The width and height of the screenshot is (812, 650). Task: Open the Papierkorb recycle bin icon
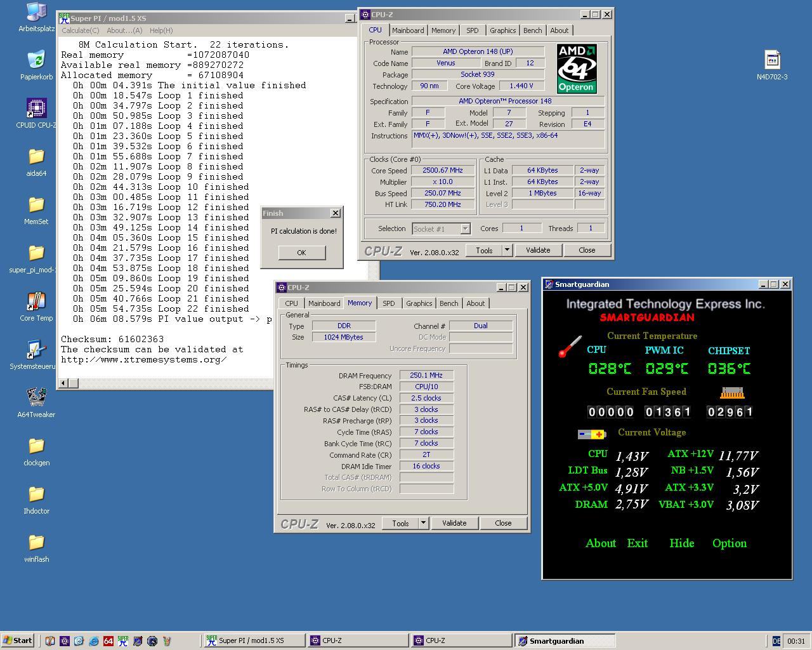(x=36, y=60)
